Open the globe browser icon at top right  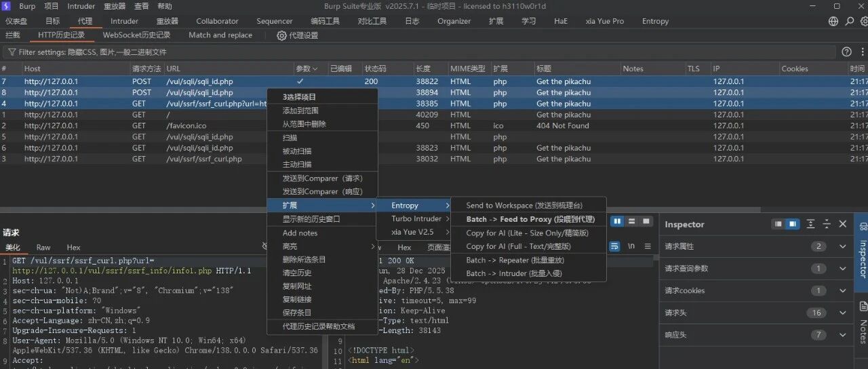click(833, 21)
